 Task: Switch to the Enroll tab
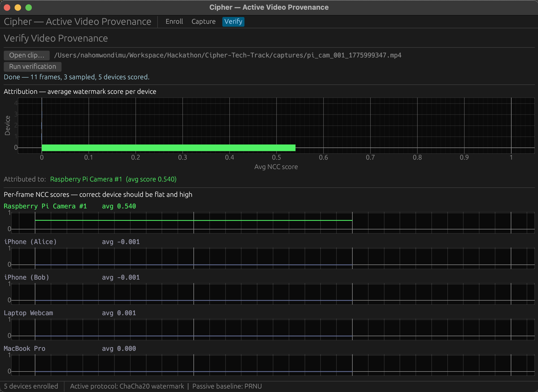[x=174, y=22]
